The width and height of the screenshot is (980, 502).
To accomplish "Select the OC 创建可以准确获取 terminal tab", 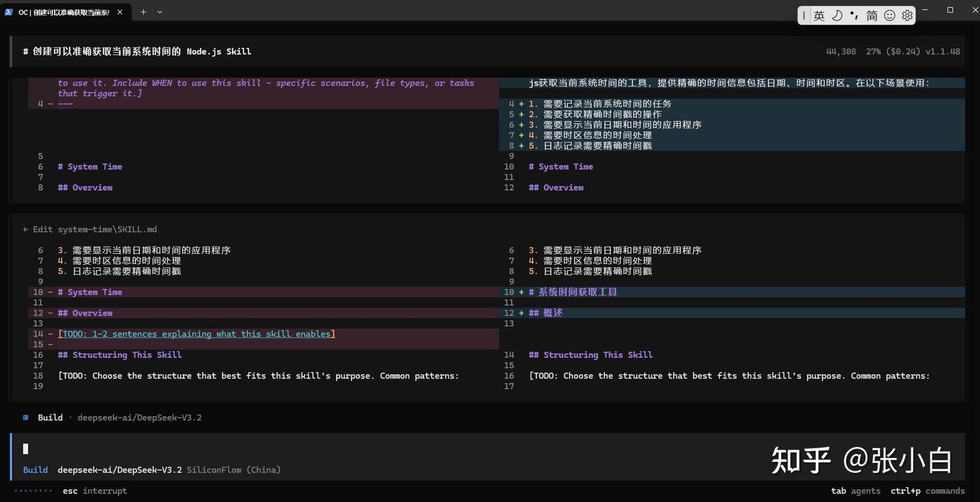I will click(66, 12).
